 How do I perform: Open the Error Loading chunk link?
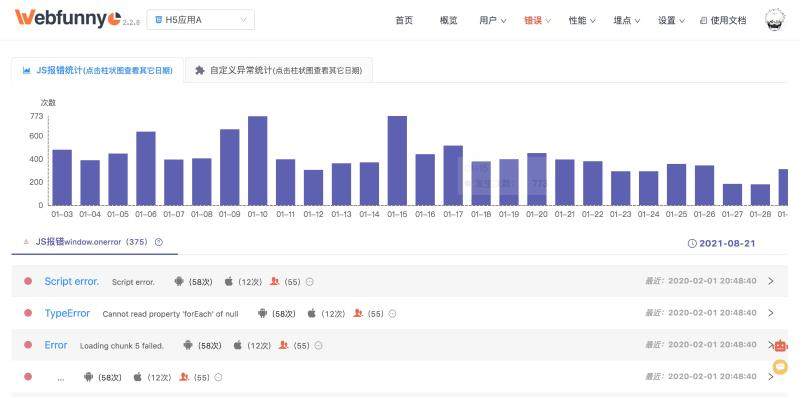point(56,345)
